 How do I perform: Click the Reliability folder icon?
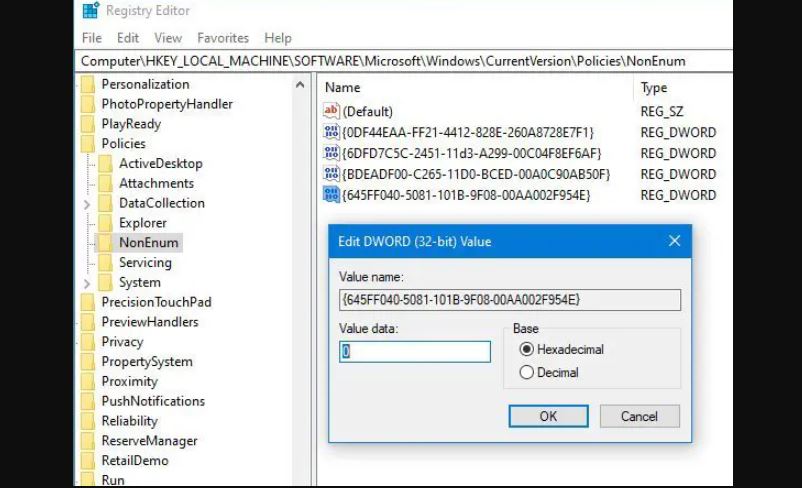[88, 421]
